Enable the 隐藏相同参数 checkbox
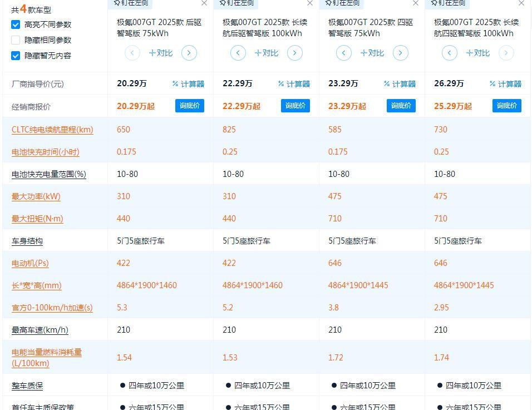This screenshot has width=532, height=410. tap(16, 40)
